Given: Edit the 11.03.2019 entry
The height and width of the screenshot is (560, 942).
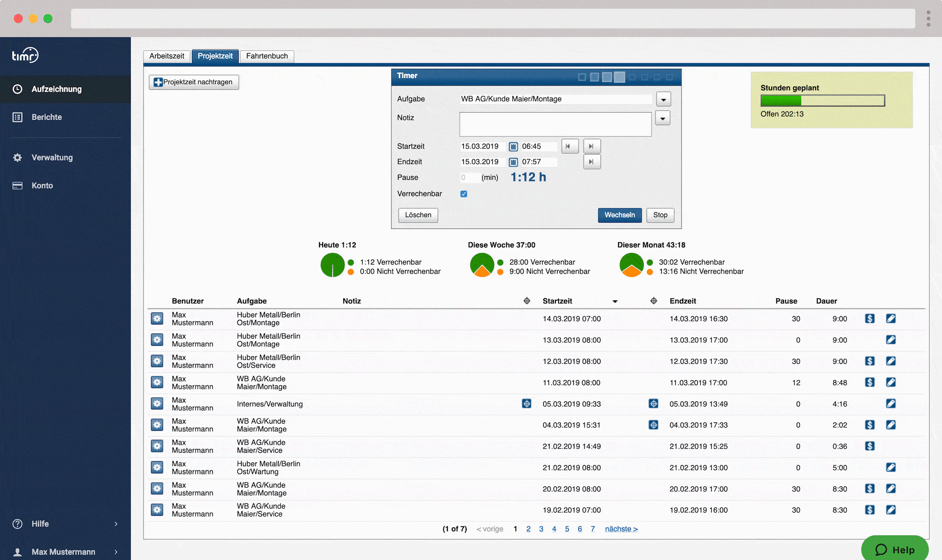Looking at the screenshot, I should click(x=891, y=382).
